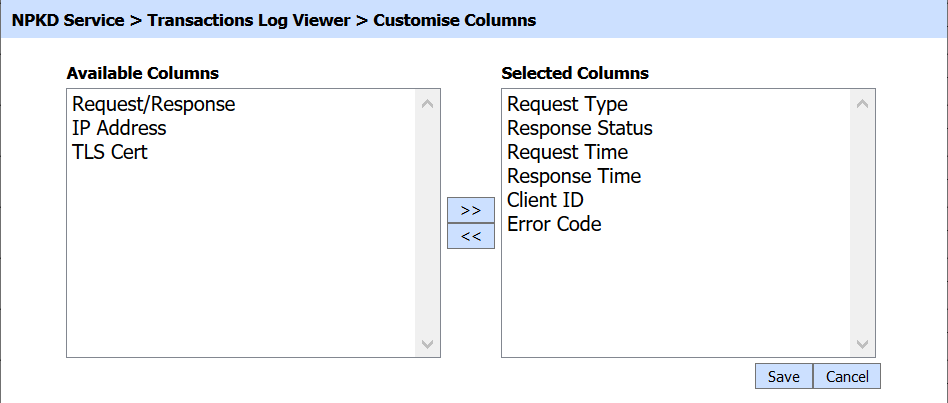
Task: Select Request Type in Selected Columns
Action: [x=567, y=104]
